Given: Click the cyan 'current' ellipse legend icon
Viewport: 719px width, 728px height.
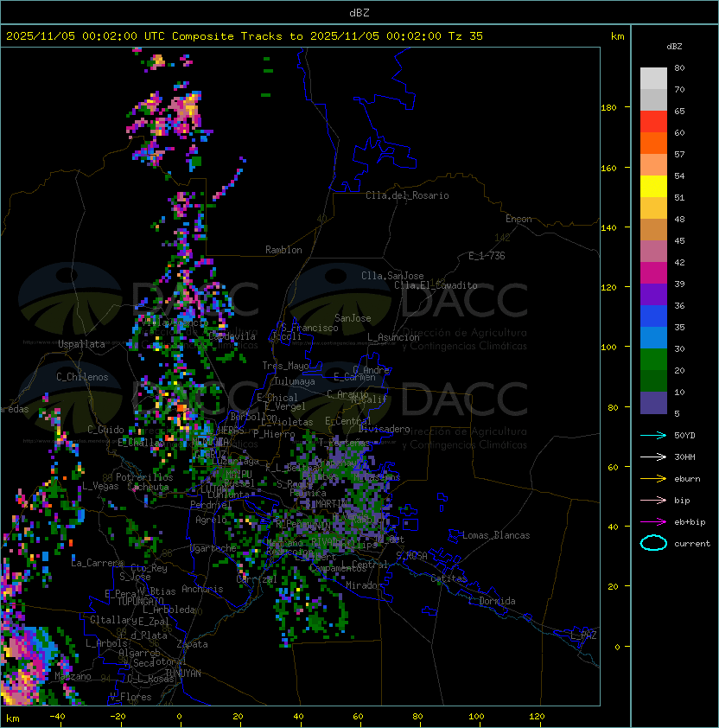Looking at the screenshot, I should (x=653, y=543).
